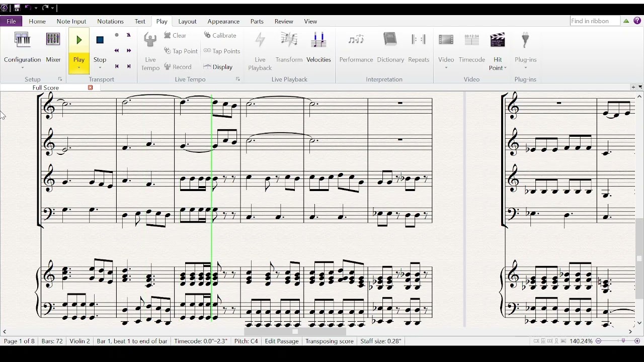This screenshot has width=644, height=362.
Task: Toggle Live Tempo conductor icon
Action: click(150, 40)
